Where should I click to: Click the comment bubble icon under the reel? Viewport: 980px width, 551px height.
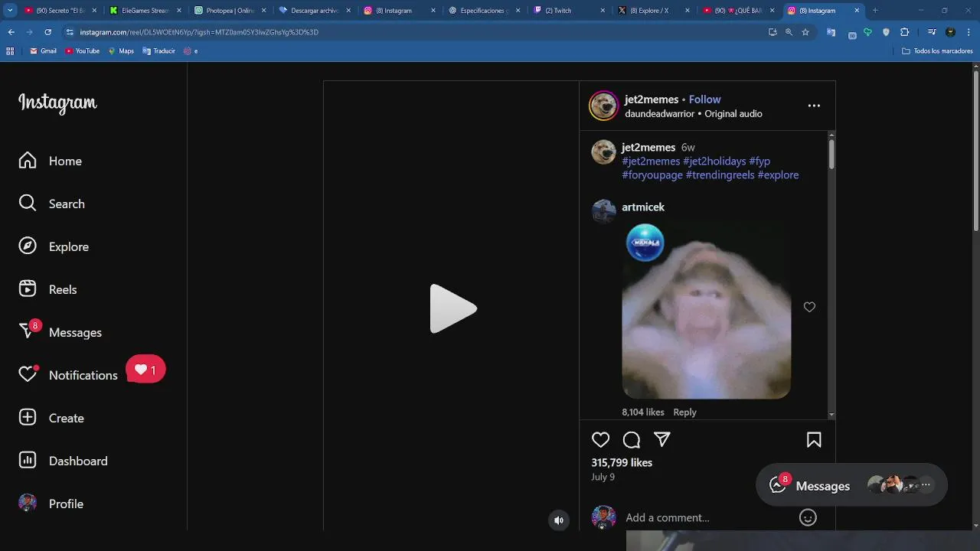(631, 439)
